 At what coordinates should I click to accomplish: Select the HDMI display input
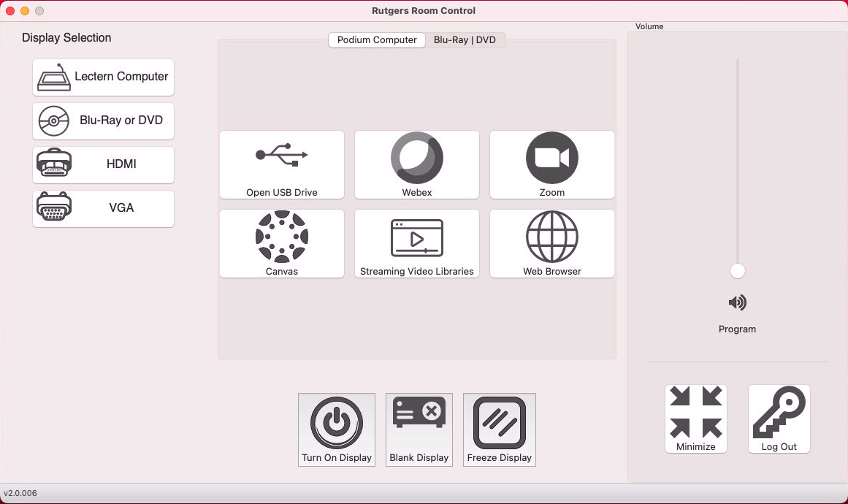tap(104, 164)
